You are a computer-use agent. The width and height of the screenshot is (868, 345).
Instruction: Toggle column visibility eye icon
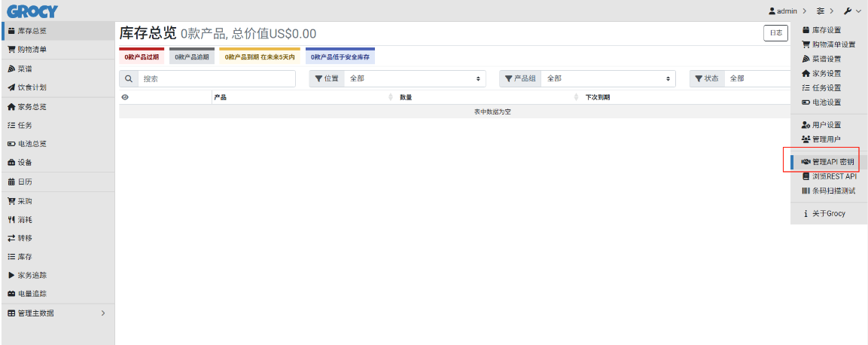coord(125,97)
